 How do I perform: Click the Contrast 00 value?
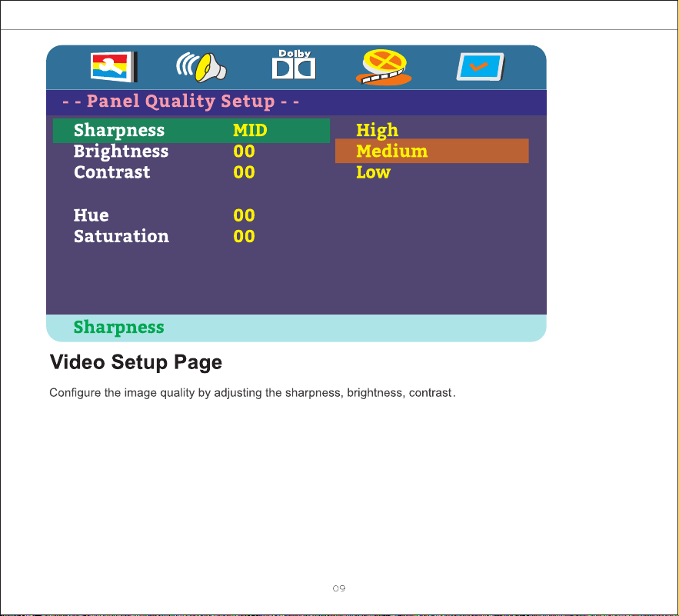coord(244,172)
